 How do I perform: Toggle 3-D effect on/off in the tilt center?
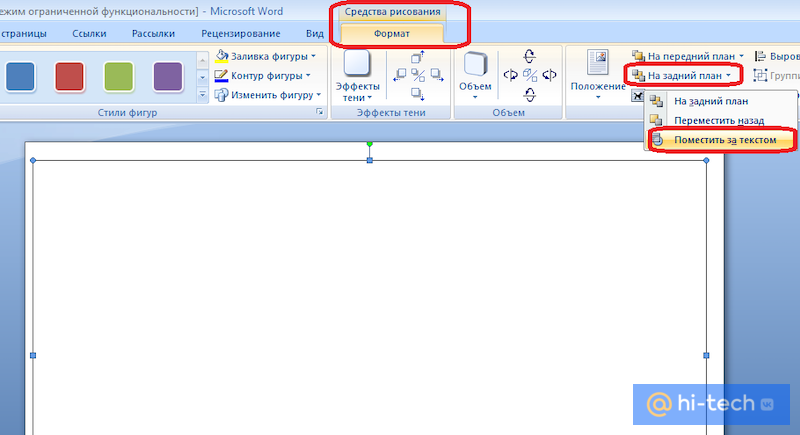(x=530, y=75)
